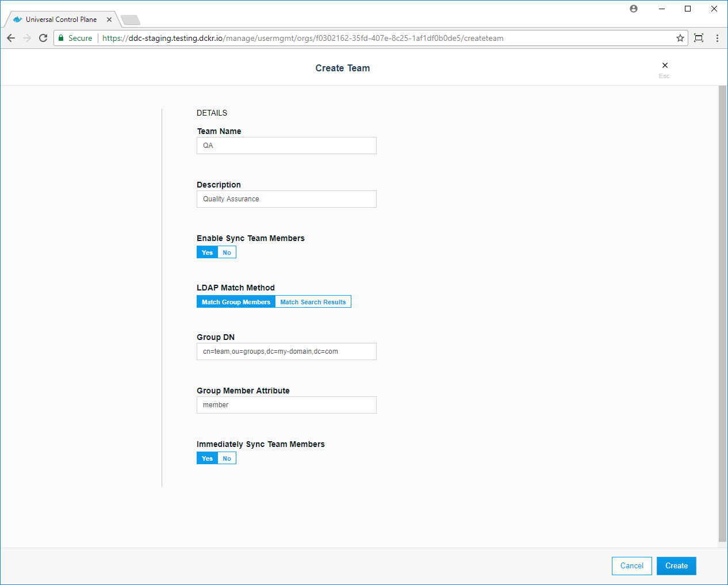Set Enable Sync Team Members to No

pos(227,253)
